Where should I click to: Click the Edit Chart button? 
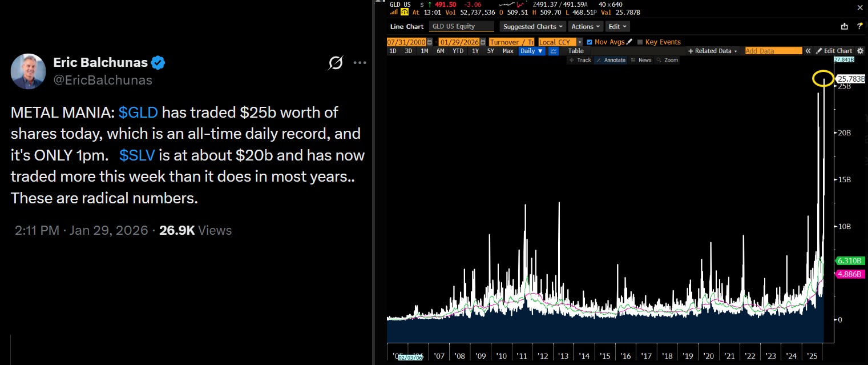(834, 51)
